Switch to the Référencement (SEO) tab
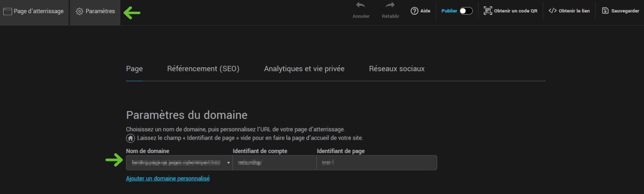Viewport: 644px width, 194px height. point(203,69)
